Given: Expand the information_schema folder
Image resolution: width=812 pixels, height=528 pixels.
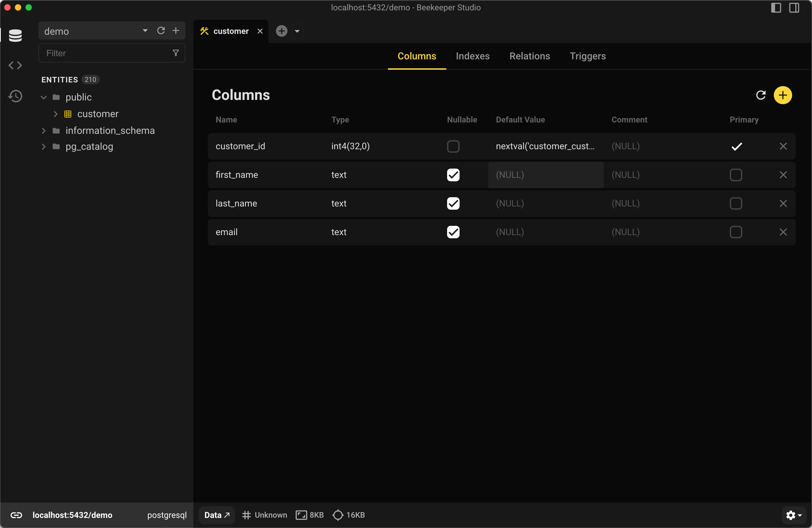Looking at the screenshot, I should [44, 131].
